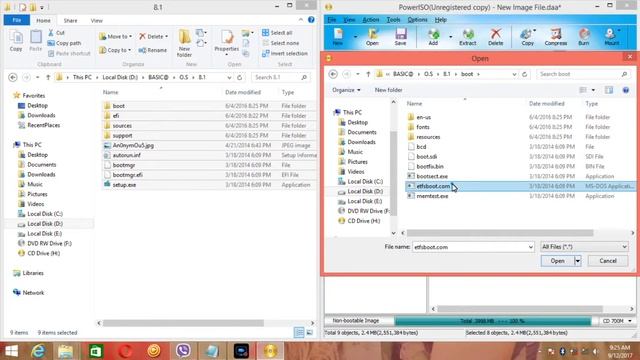Click Select all in Explorer ribbon
Image resolution: width=640 pixels, height=360 pixels.
tap(277, 33)
